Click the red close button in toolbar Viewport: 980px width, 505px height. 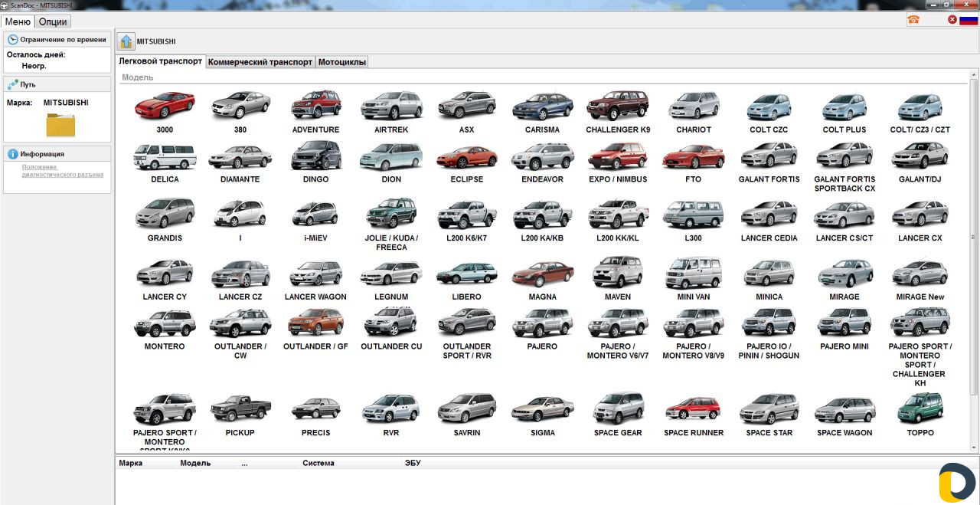click(952, 20)
